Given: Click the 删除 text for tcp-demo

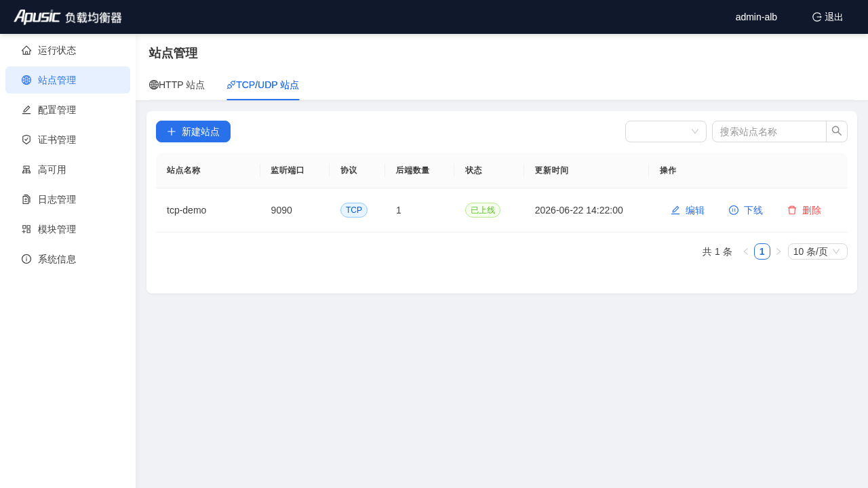Looking at the screenshot, I should coord(812,210).
